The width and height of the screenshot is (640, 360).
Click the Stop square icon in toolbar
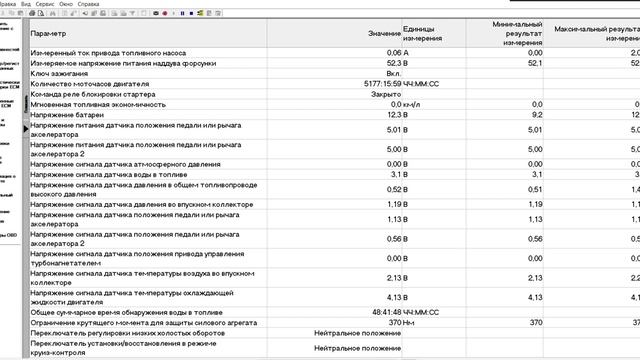tap(191, 13)
